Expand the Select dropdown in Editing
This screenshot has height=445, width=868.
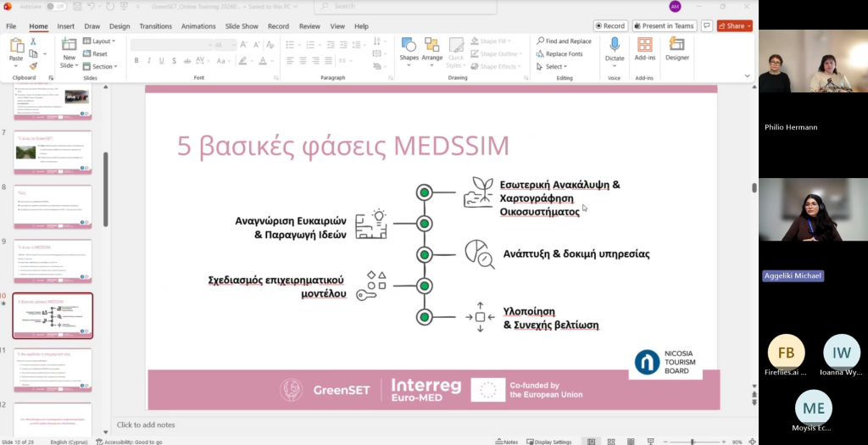[554, 66]
